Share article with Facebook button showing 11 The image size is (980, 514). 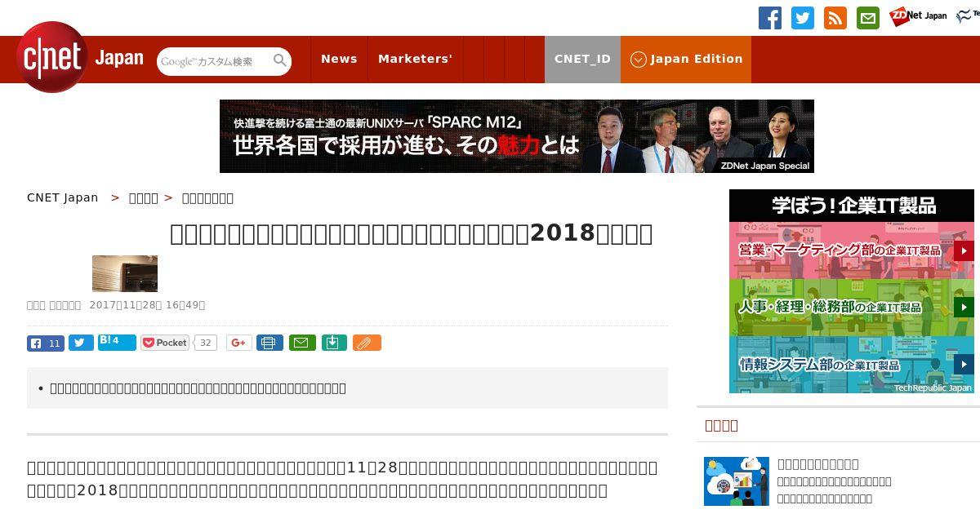point(46,343)
